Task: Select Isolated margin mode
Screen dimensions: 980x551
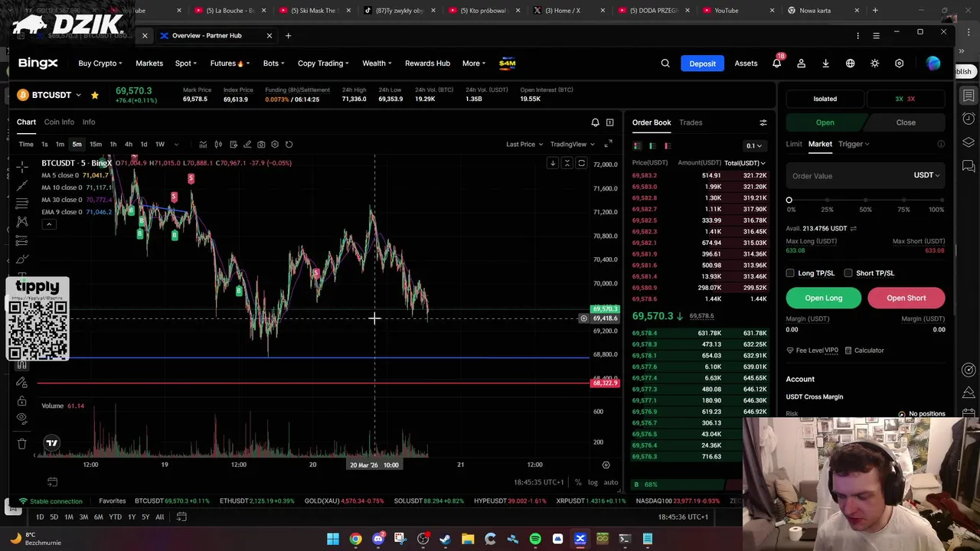Action: (x=825, y=99)
